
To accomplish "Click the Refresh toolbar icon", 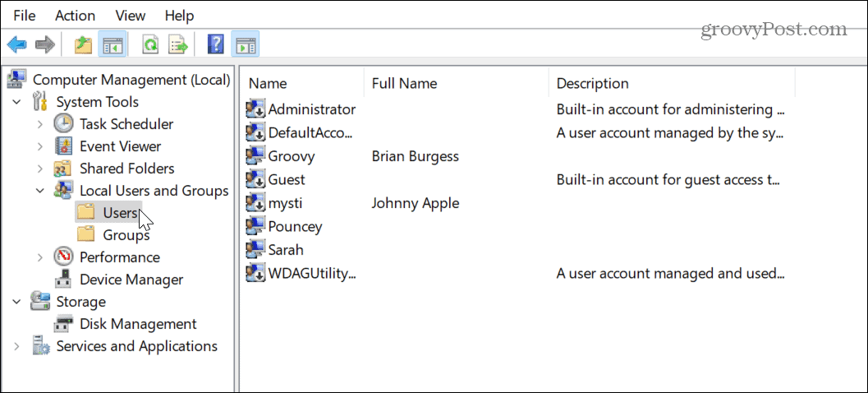I will 150,44.
